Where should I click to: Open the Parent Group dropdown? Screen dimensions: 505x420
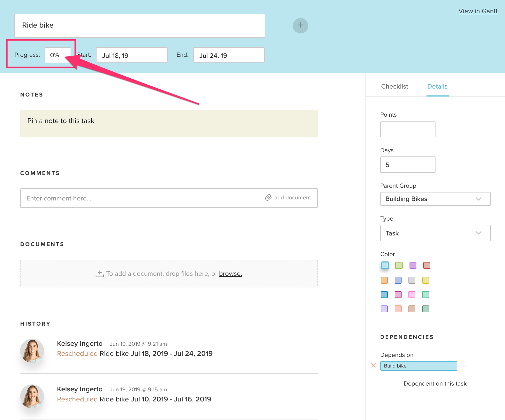479,199
